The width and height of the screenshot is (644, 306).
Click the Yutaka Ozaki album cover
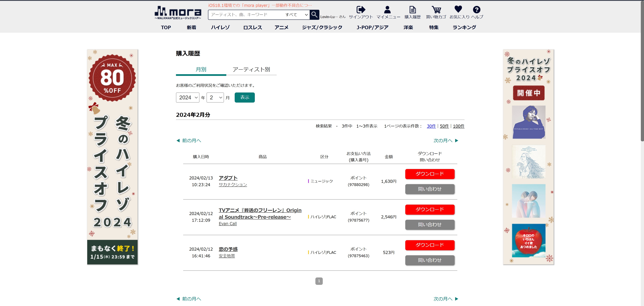528,122
